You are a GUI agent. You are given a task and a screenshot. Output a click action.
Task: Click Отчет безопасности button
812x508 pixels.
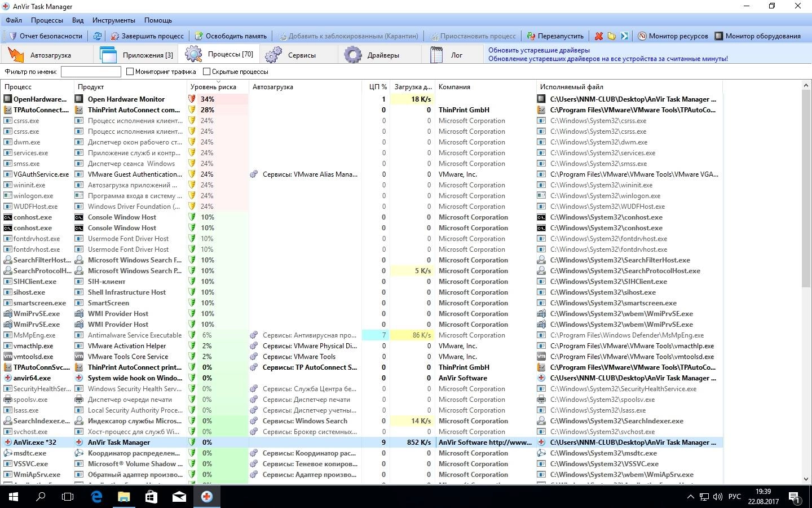click(45, 36)
